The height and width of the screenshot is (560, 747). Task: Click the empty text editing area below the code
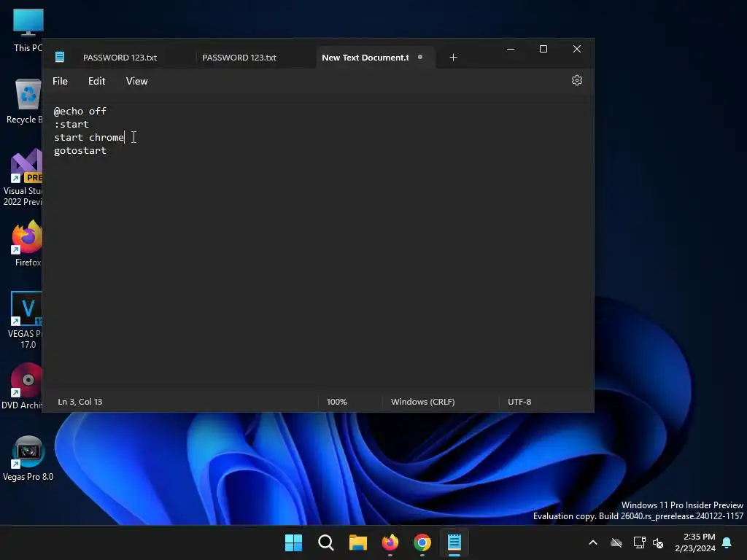click(318, 271)
